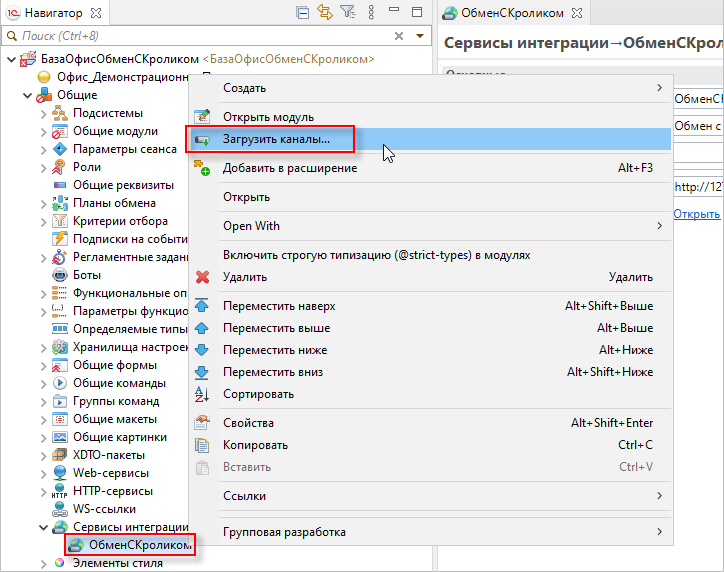
Task: Expand the "Роли" tree node
Action: pos(43,168)
